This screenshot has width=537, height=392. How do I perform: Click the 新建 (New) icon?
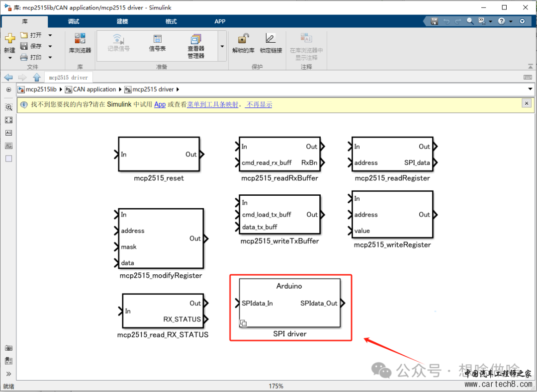click(9, 39)
